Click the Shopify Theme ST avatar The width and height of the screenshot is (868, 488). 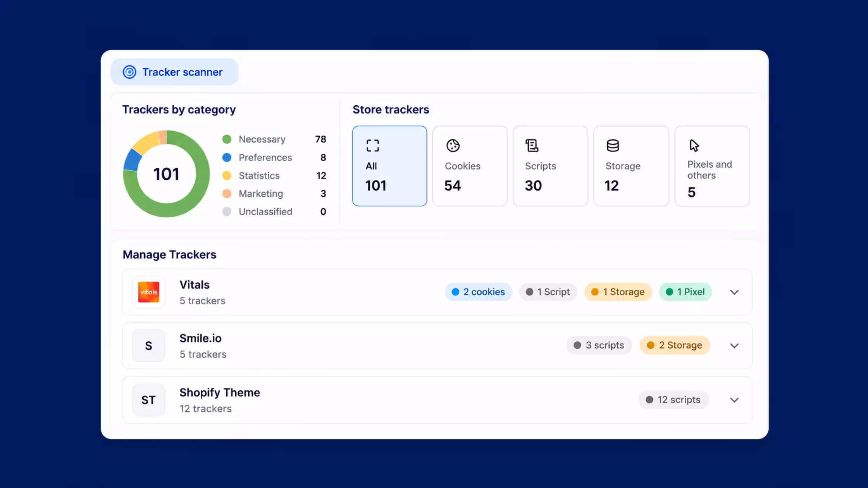coord(149,400)
